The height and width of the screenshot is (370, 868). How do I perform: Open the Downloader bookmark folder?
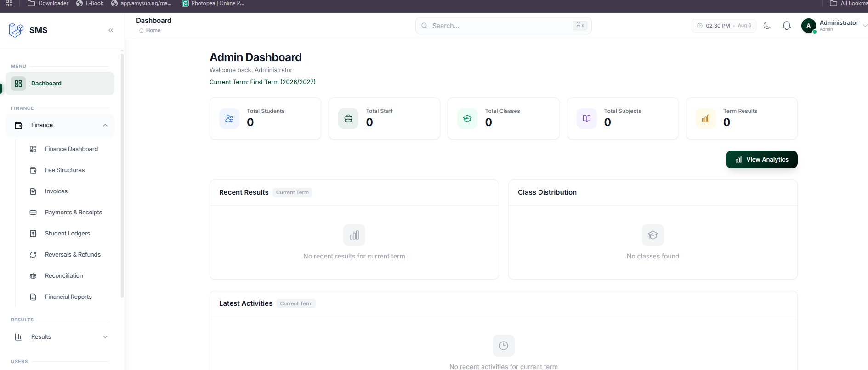[48, 3]
